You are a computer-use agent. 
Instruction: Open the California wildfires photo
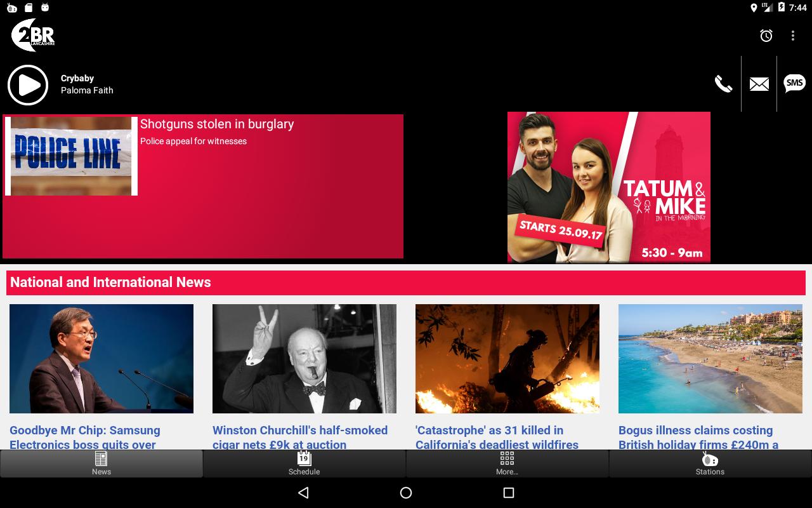point(507,359)
